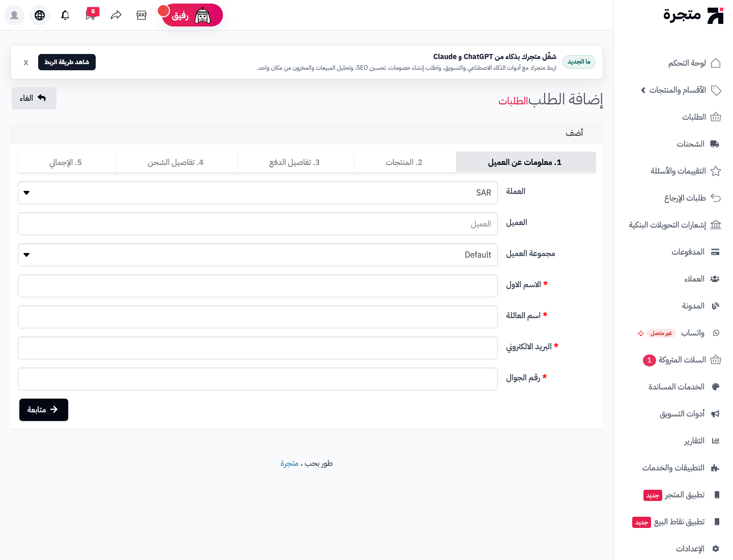Switch to the 5. الإجمالي tab
Screen dimensions: 733x560
pyautogui.click(x=66, y=162)
